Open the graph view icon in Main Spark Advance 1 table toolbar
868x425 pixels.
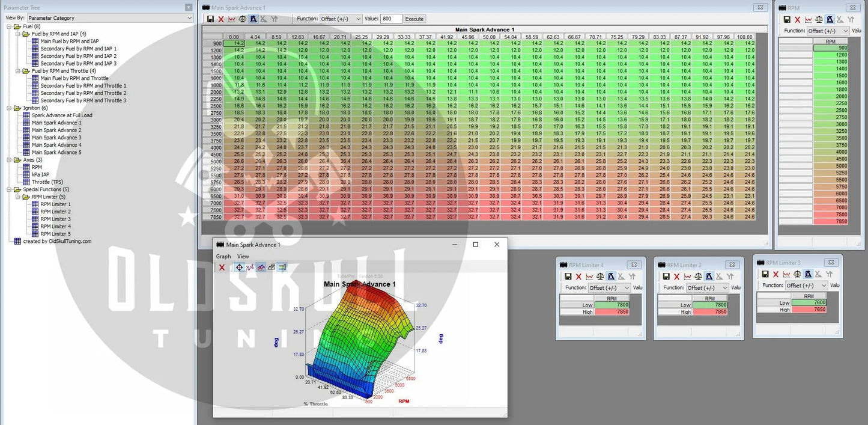pyautogui.click(x=232, y=19)
